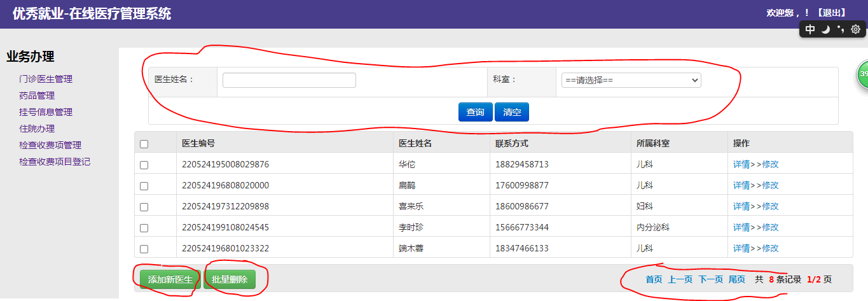The image size is (868, 301).
Task: Click doctor ID 220524195008029876
Action: click(x=225, y=164)
